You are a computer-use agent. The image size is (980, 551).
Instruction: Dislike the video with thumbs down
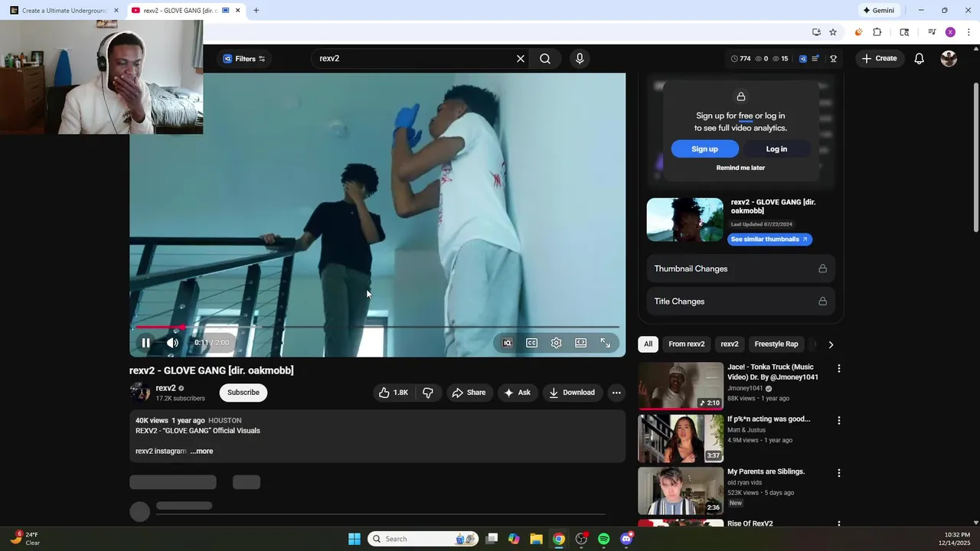click(428, 393)
